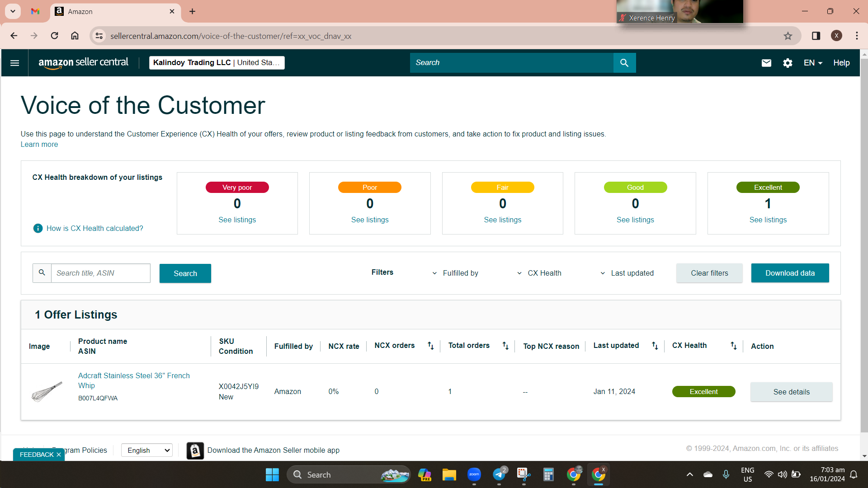Click See details for Adcraft whip
The height and width of the screenshot is (488, 868).
coord(791,392)
